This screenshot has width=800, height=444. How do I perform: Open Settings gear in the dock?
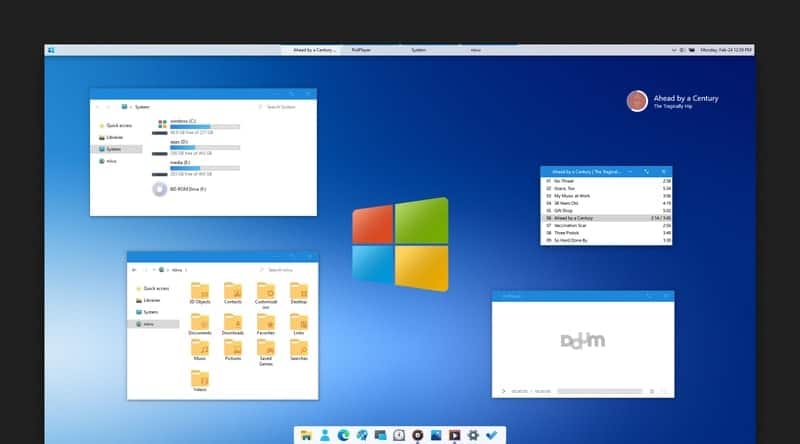tap(473, 435)
